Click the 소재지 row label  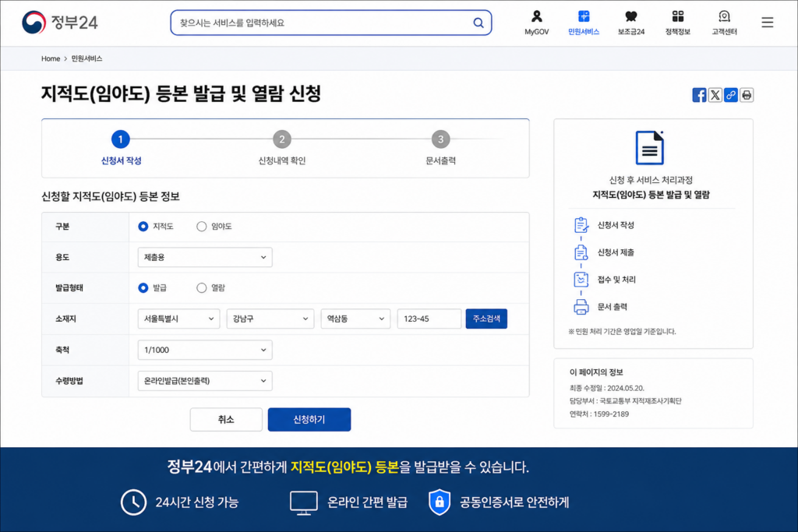point(65,319)
